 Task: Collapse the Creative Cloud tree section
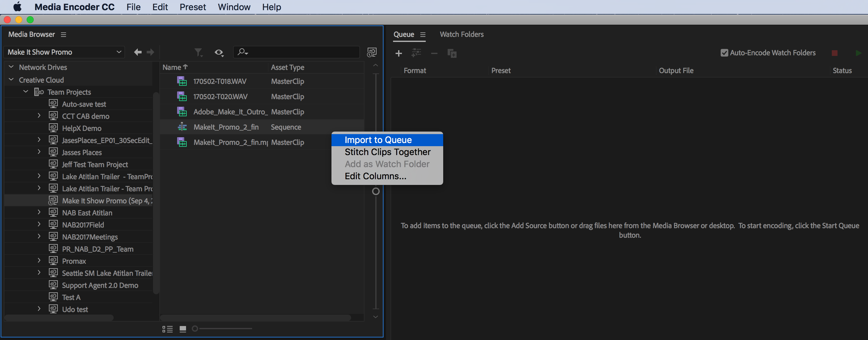11,80
